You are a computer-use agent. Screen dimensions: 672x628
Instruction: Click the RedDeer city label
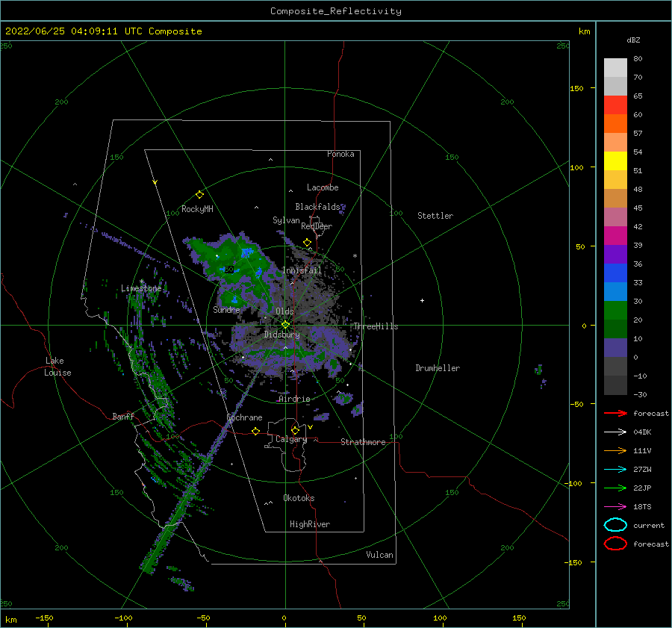pyautogui.click(x=317, y=226)
